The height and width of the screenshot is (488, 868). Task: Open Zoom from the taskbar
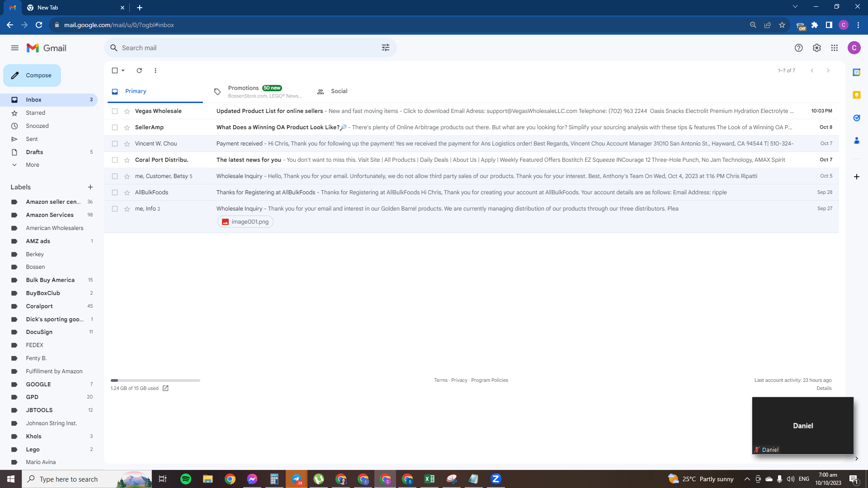(x=496, y=479)
